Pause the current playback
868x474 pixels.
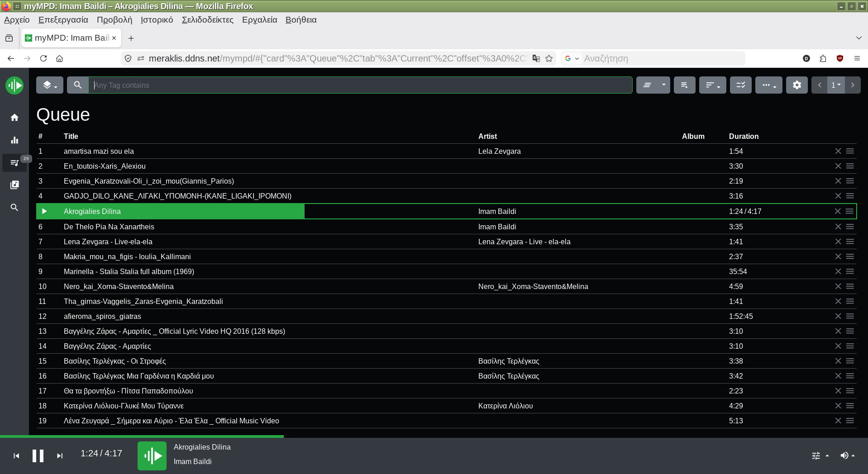pyautogui.click(x=38, y=455)
